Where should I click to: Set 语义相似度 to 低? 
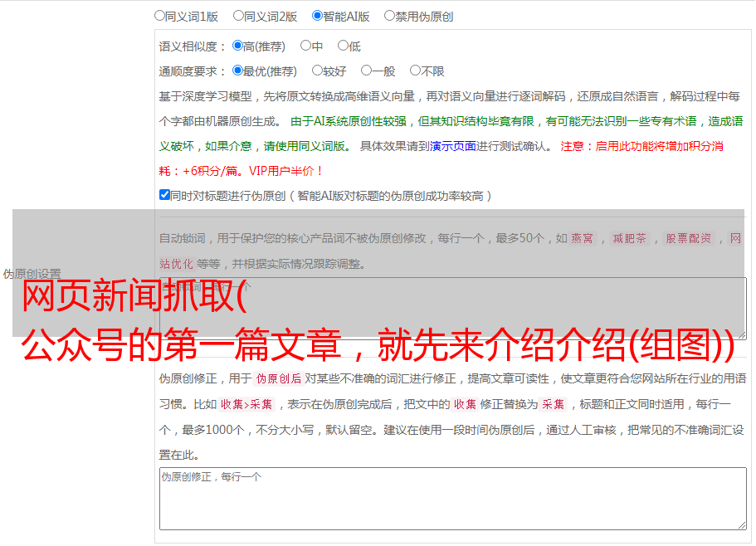point(343,46)
